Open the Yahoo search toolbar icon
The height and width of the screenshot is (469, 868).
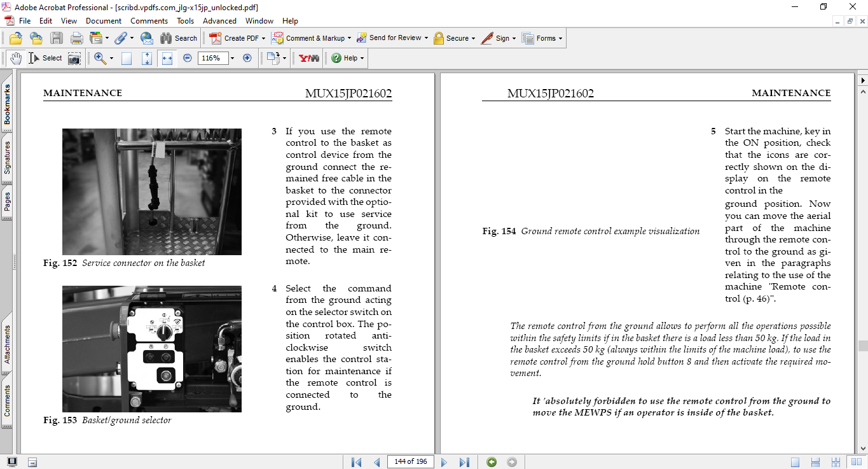point(309,58)
